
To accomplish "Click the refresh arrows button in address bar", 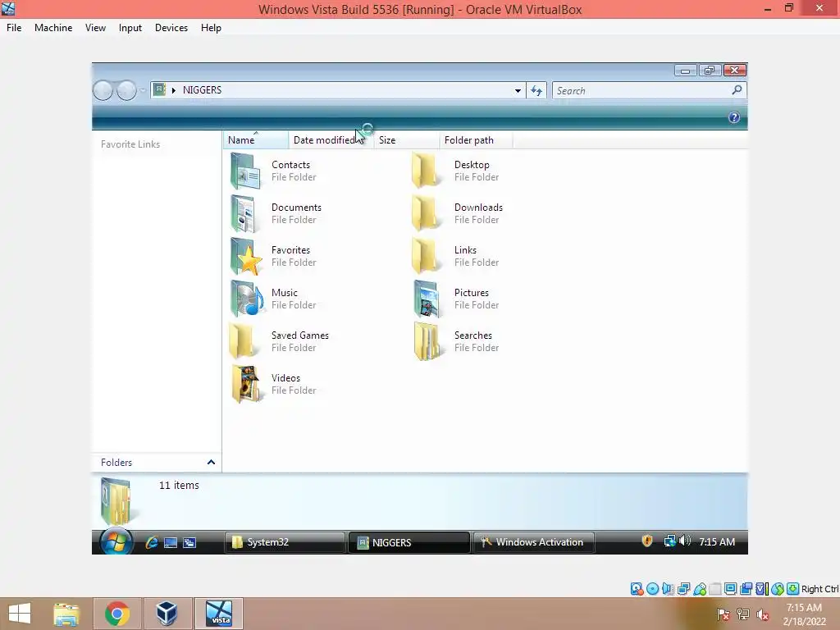I will tap(536, 90).
